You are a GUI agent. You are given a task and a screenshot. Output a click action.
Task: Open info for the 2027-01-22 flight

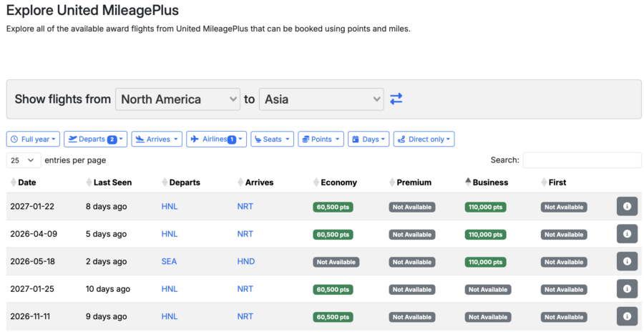coord(627,206)
